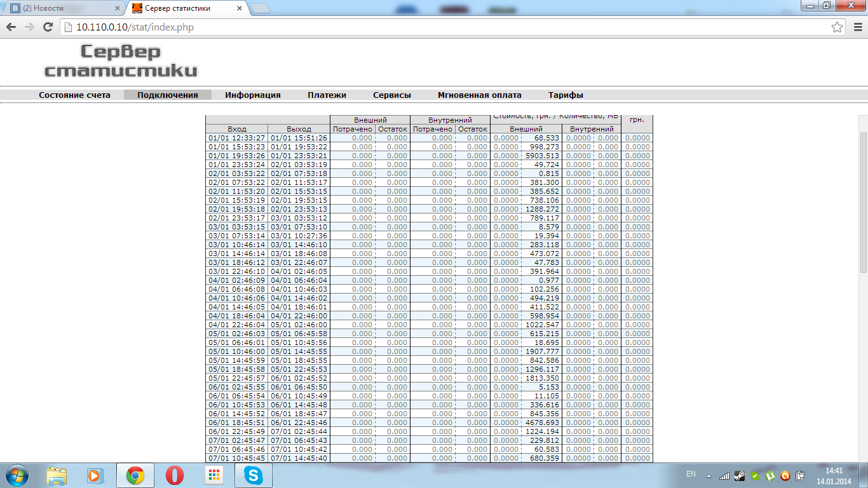Open a new browser tab
Screen dimensions: 868x488
point(260,8)
